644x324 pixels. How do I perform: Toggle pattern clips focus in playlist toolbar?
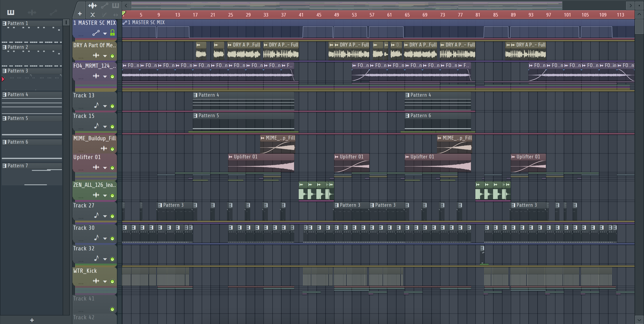click(x=115, y=5)
